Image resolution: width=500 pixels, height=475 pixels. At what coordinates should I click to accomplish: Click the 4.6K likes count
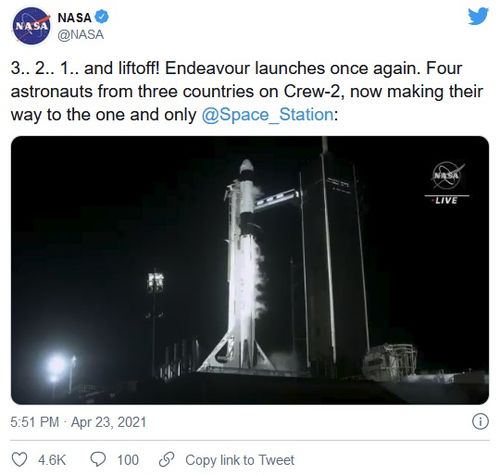coord(52,460)
